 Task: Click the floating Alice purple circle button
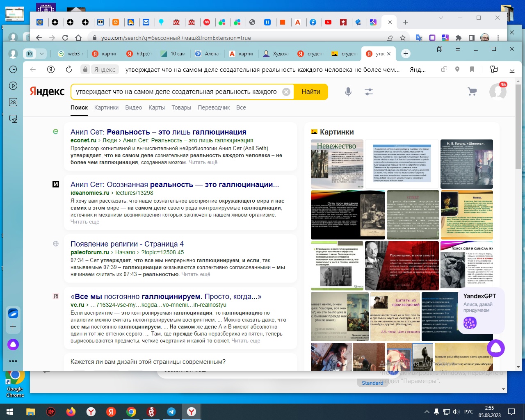[496, 349]
